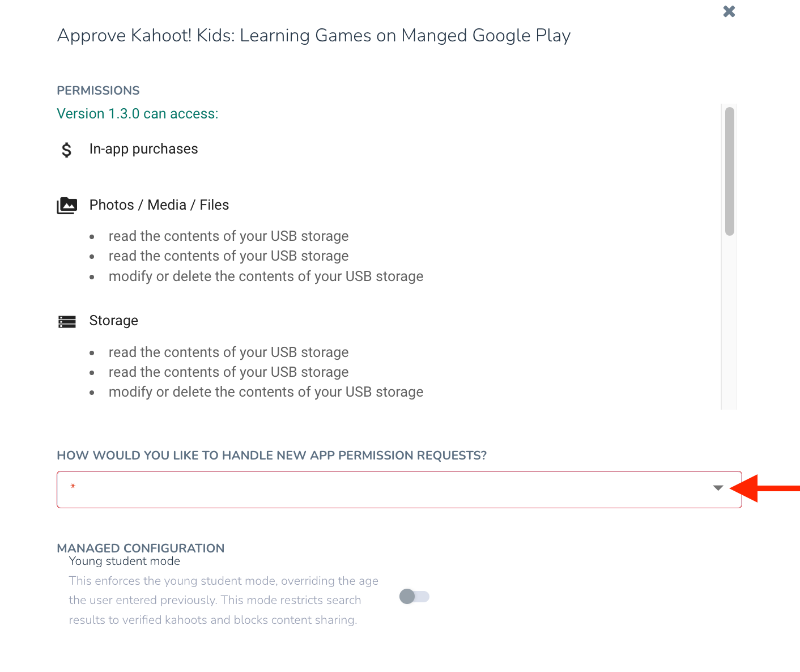800x672 pixels.
Task: Click the Storage permission icon
Action: [67, 322]
